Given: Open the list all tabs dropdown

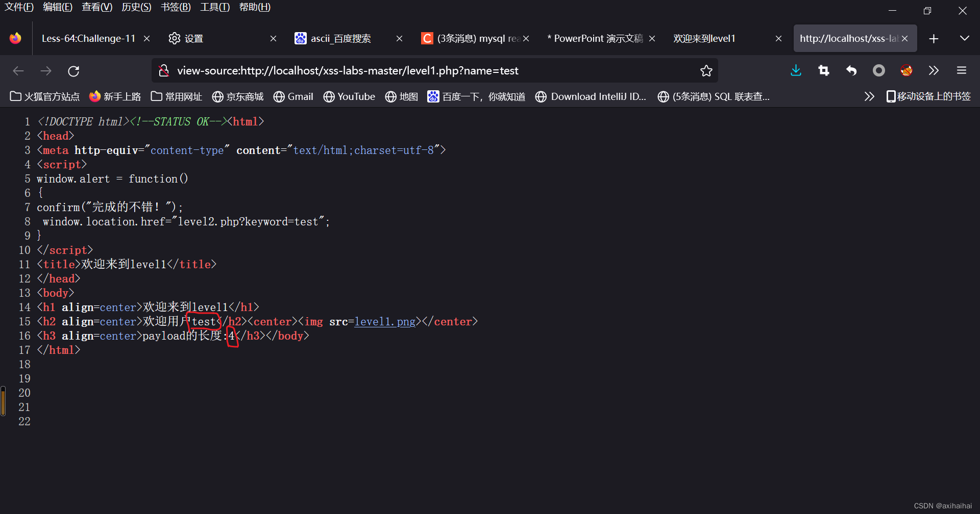Looking at the screenshot, I should click(x=965, y=38).
